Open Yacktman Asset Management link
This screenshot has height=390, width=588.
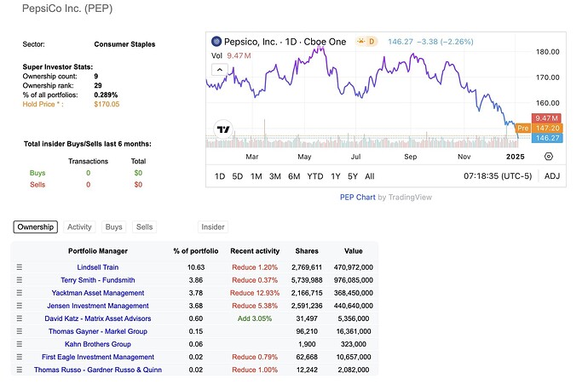(97, 293)
